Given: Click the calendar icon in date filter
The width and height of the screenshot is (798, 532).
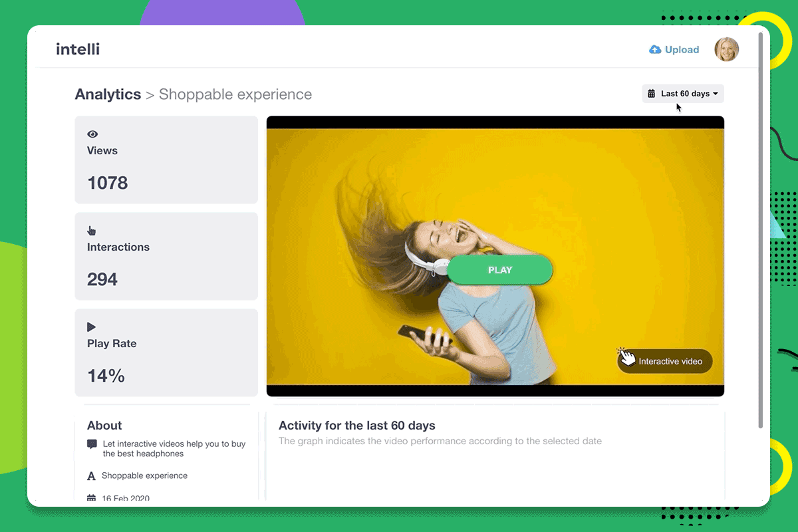Looking at the screenshot, I should point(652,94).
